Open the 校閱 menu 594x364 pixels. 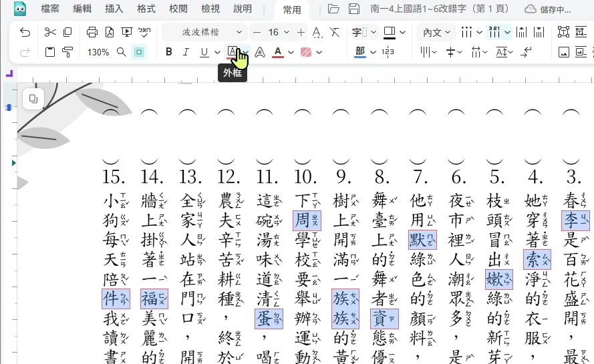(178, 9)
